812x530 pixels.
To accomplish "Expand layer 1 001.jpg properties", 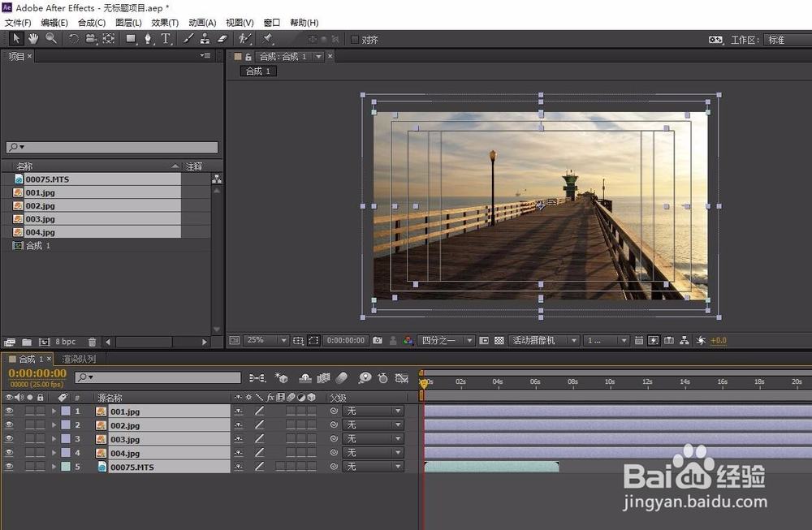I will tap(54, 411).
